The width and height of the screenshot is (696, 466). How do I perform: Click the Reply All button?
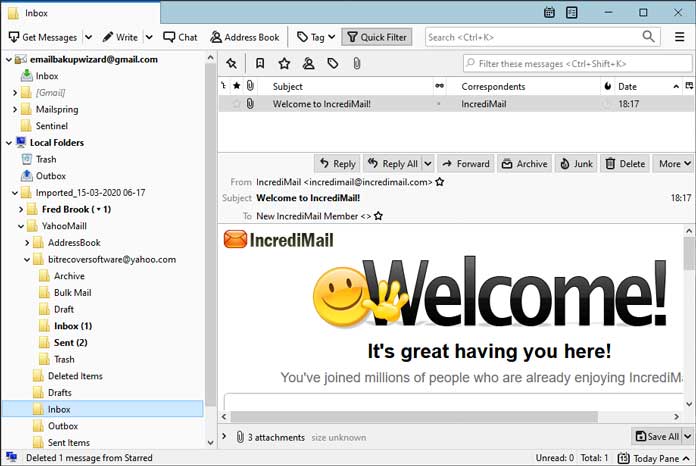pos(393,164)
